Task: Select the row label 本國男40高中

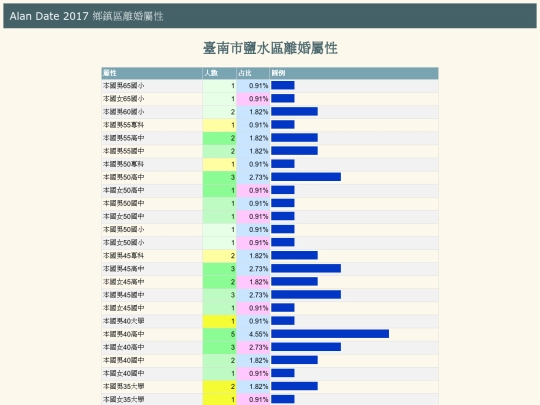Action: (124, 334)
